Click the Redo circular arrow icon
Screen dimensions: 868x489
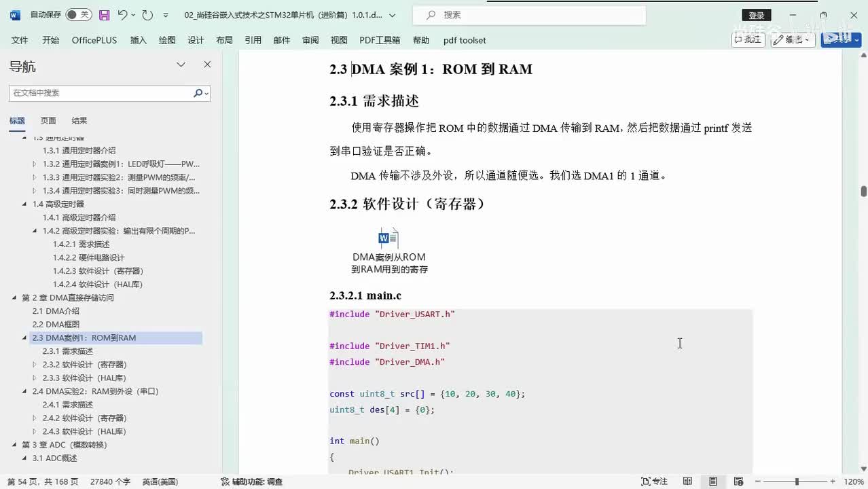pos(147,14)
